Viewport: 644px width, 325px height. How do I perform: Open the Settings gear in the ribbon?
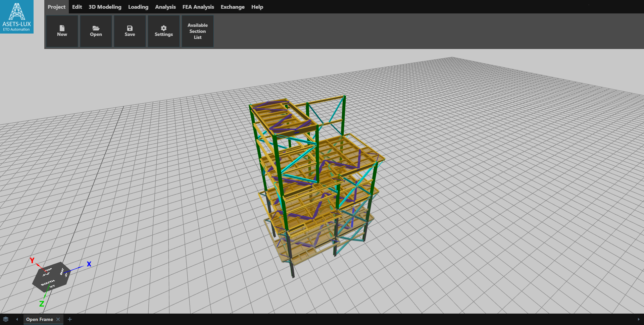click(x=163, y=31)
